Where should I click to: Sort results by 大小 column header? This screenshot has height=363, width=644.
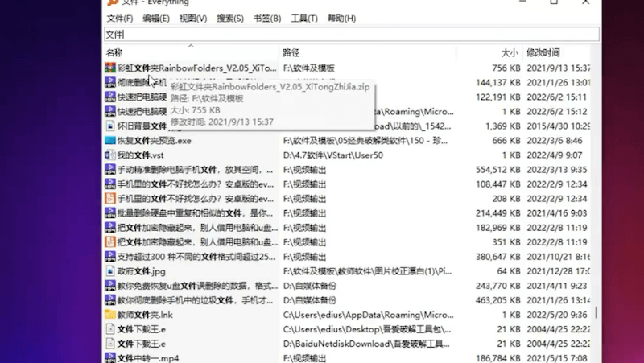pyautogui.click(x=510, y=52)
